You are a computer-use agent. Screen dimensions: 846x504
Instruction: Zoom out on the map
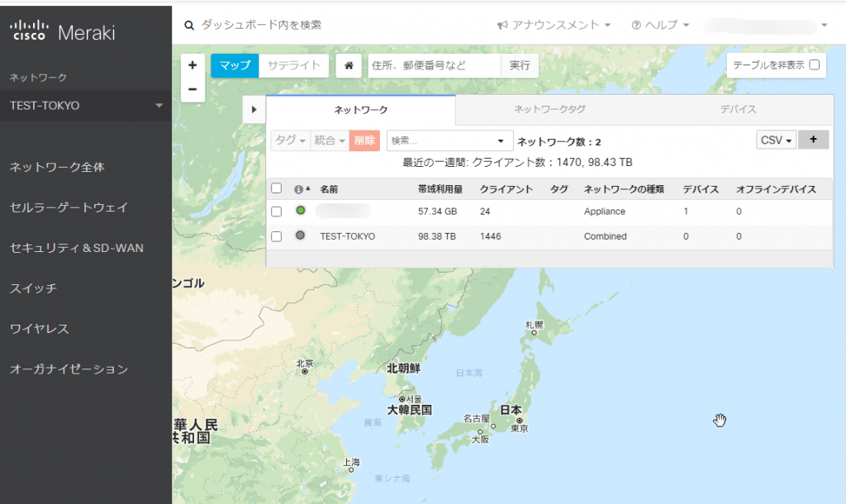(x=192, y=89)
